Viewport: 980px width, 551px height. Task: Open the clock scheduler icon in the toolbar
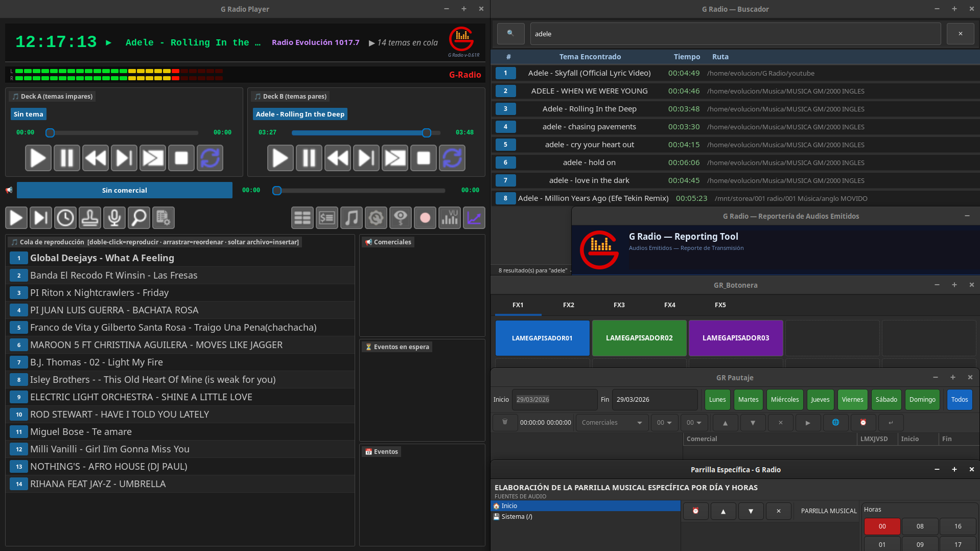(65, 218)
